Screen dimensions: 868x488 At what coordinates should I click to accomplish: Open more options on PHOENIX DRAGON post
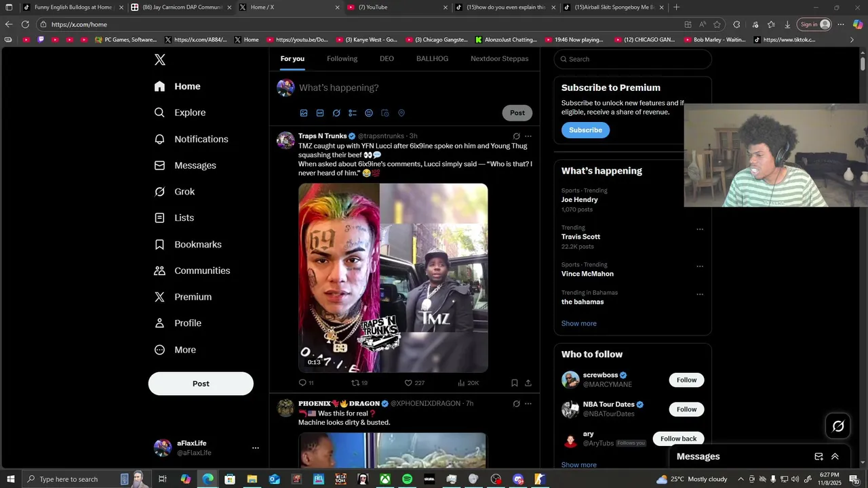(528, 404)
